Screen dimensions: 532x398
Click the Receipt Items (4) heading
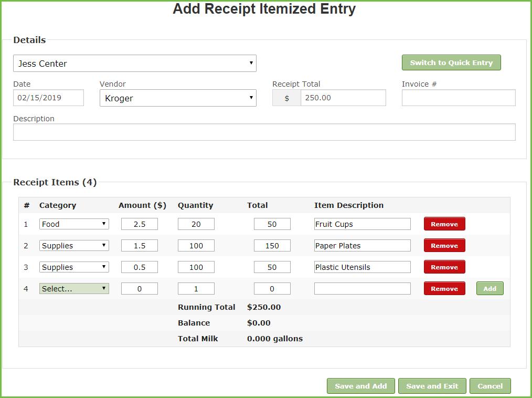point(55,182)
